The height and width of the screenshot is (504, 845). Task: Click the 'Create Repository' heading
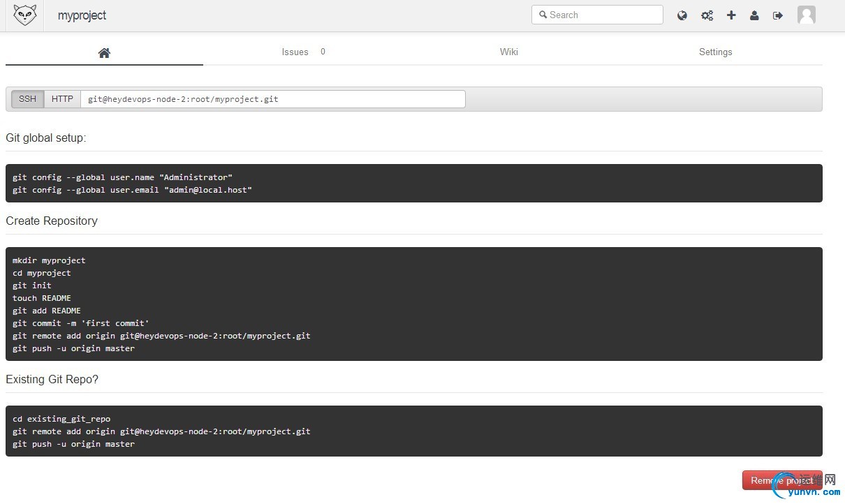52,221
